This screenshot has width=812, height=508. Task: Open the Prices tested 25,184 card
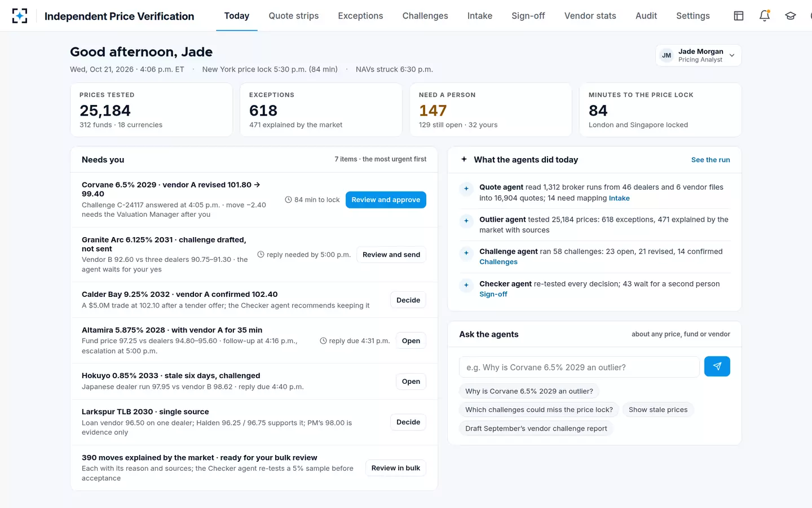[x=151, y=110]
